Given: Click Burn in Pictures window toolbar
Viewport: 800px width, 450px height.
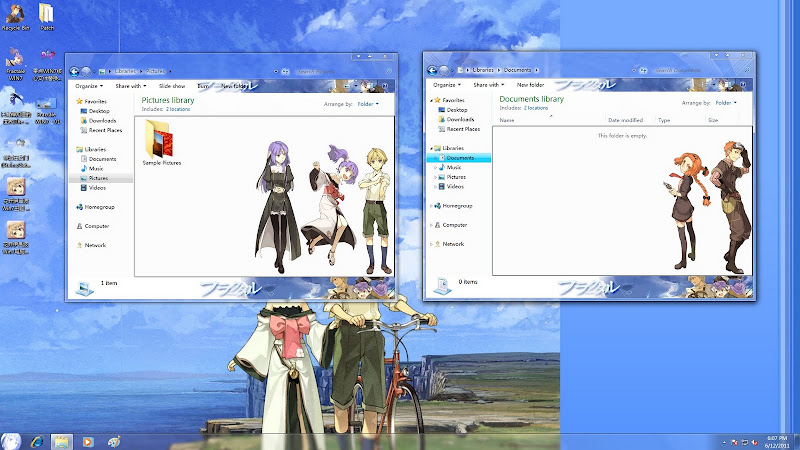Looking at the screenshot, I should point(203,86).
